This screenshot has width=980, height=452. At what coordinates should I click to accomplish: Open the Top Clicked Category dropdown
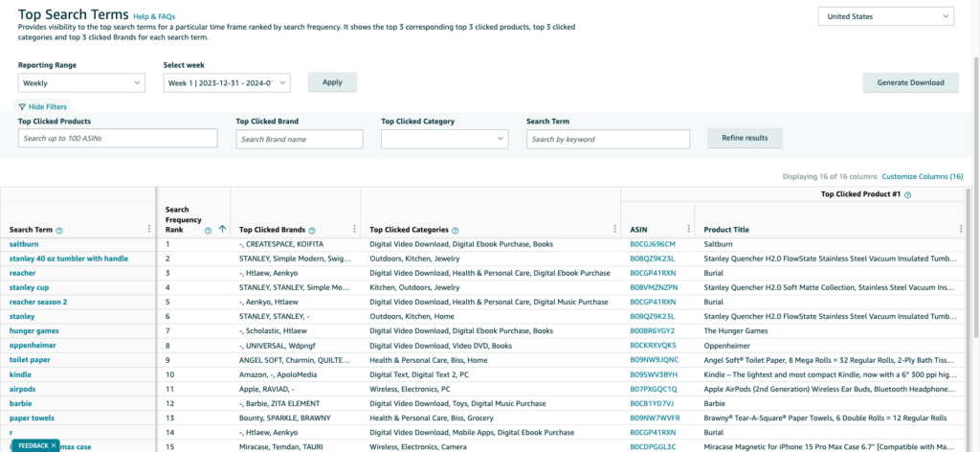point(444,139)
